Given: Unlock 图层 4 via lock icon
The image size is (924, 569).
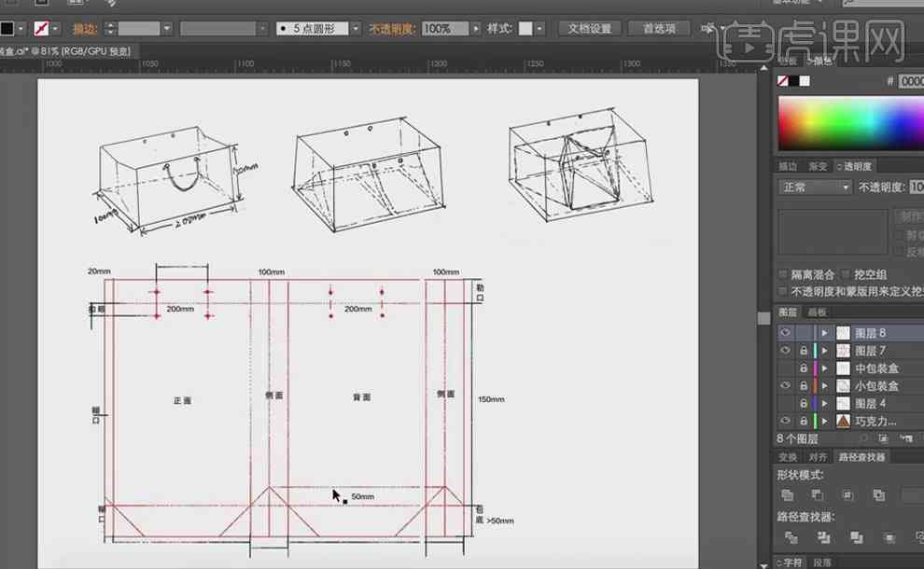Looking at the screenshot, I should pyautogui.click(x=804, y=404).
